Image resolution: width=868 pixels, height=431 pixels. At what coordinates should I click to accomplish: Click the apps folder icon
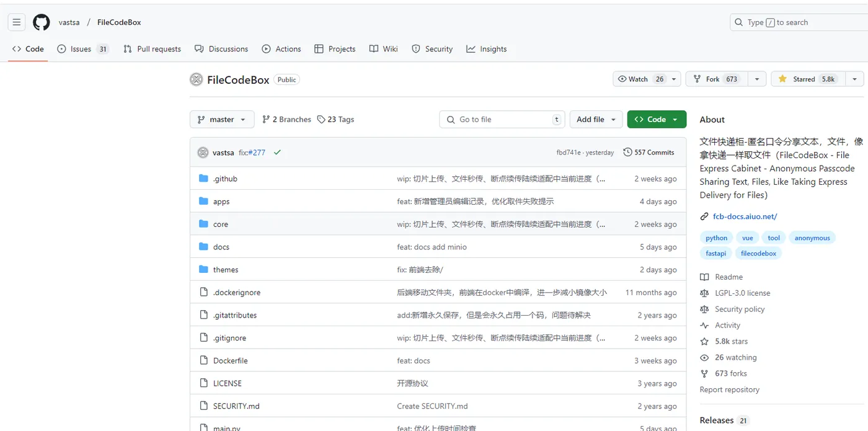tap(203, 202)
